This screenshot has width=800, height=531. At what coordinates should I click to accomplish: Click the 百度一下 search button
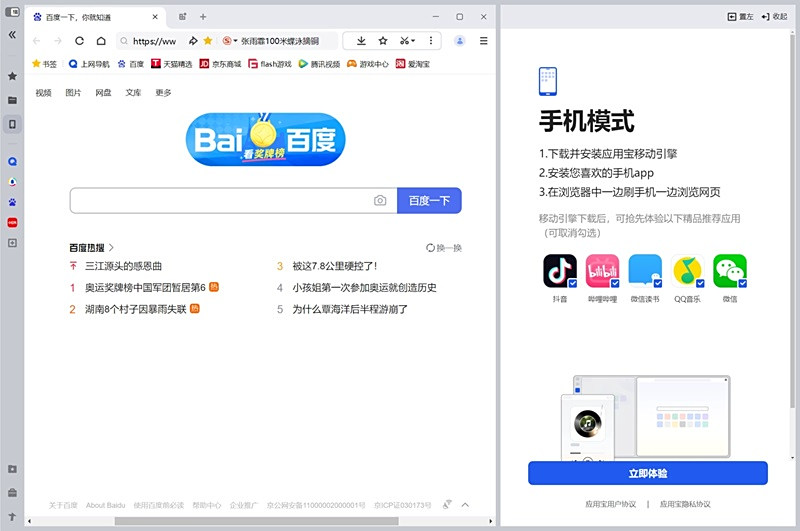coord(429,201)
